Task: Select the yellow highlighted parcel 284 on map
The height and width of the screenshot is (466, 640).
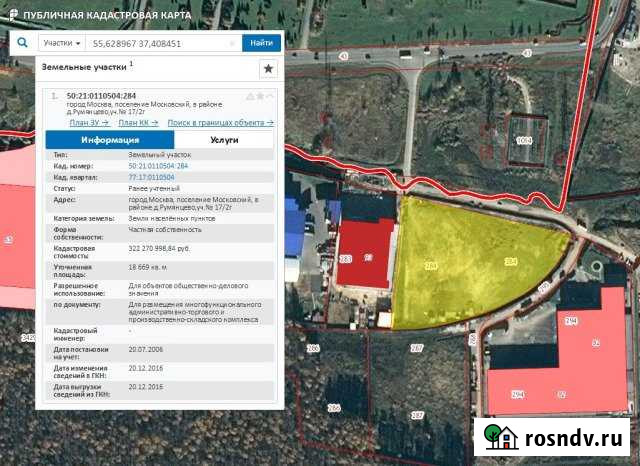Action: click(470, 265)
